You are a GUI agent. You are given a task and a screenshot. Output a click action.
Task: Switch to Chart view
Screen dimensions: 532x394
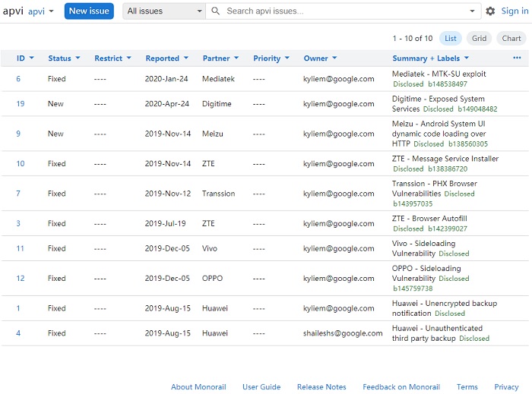511,39
